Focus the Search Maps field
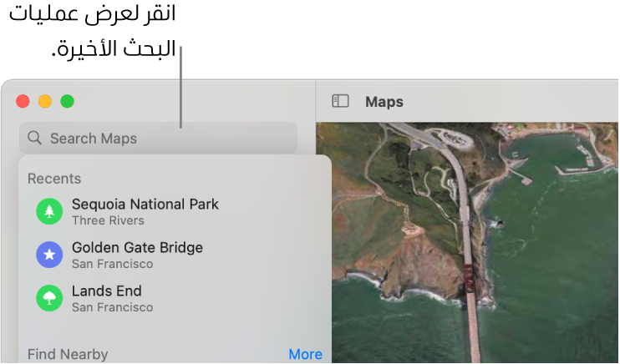 click(159, 139)
